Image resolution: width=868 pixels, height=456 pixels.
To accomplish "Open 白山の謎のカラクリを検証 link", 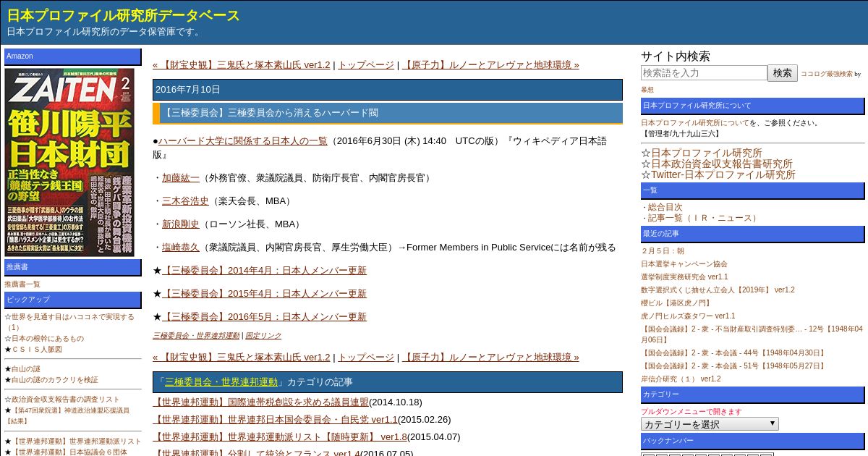I will coord(55,379).
